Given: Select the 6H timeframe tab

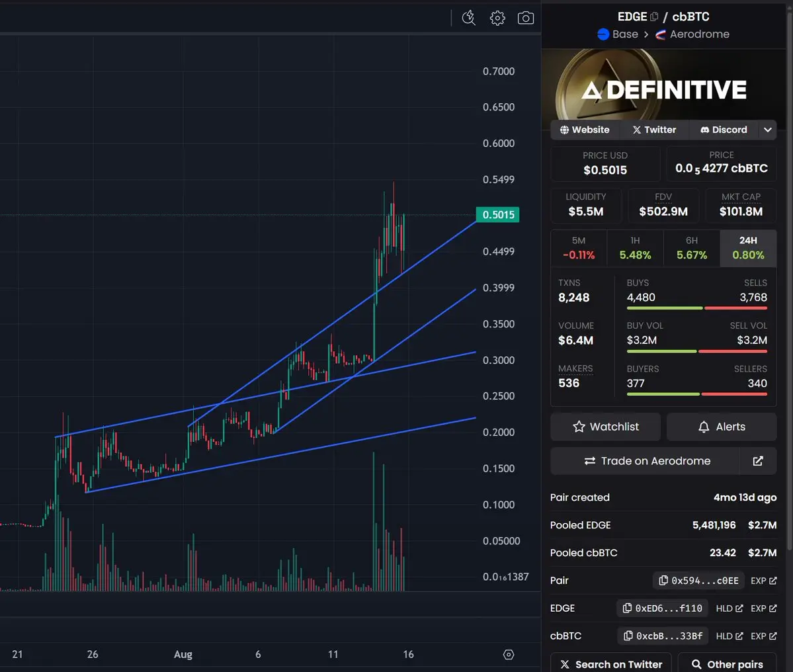Looking at the screenshot, I should (692, 248).
